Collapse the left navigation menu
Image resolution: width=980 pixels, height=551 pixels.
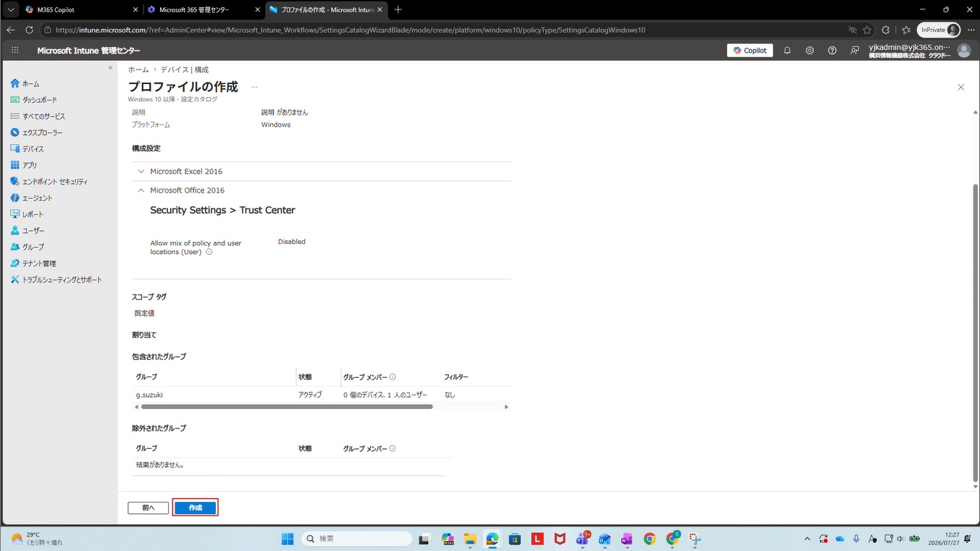click(x=111, y=68)
